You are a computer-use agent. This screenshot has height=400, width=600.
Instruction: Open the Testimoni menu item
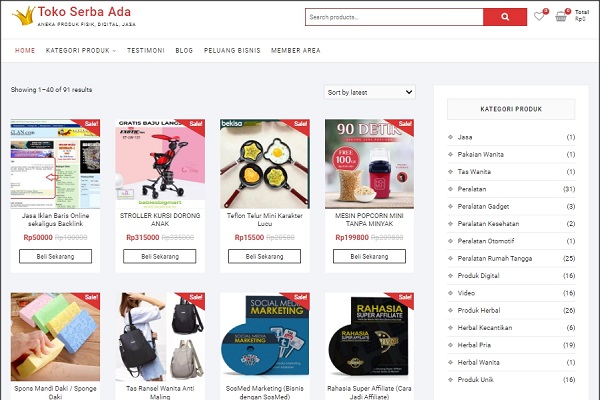pyautogui.click(x=146, y=51)
